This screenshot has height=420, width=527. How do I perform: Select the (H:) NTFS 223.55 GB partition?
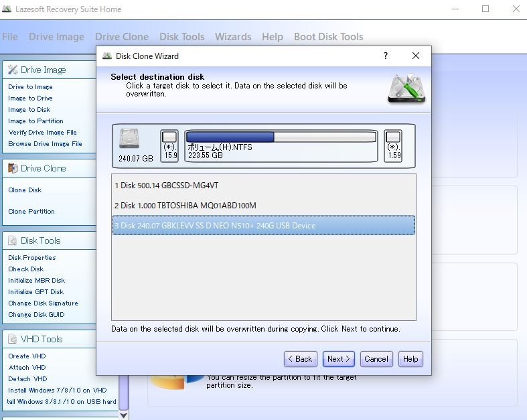click(281, 146)
